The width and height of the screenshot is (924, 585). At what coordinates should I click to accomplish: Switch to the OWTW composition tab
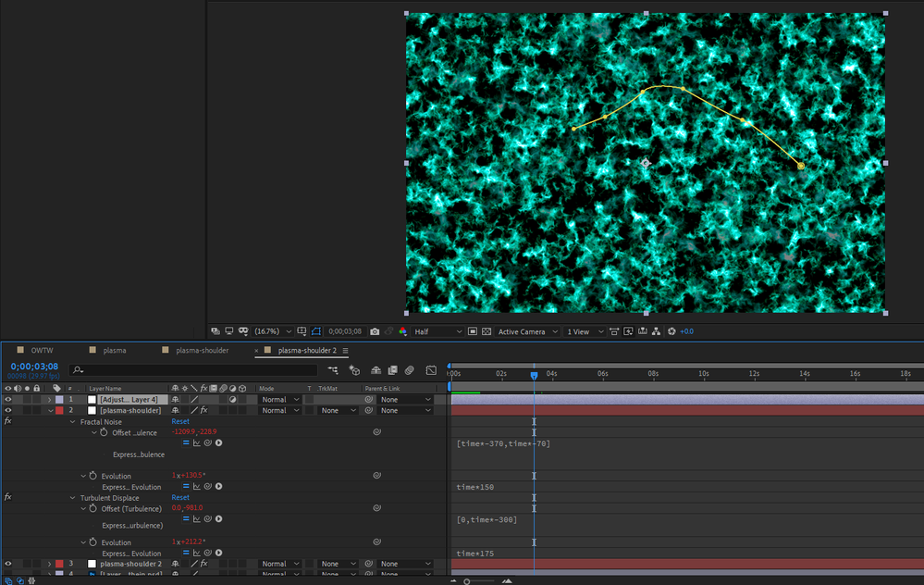tap(43, 351)
